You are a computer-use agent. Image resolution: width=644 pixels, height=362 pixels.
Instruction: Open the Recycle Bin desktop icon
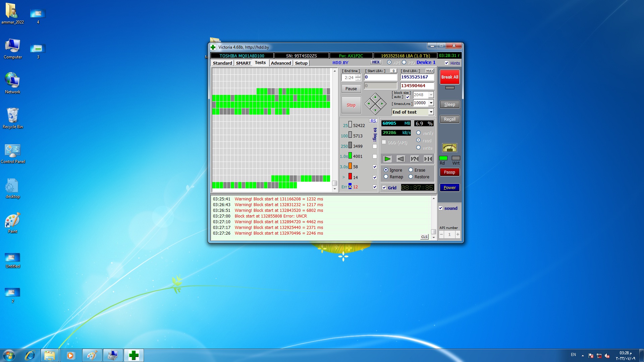[x=12, y=118]
